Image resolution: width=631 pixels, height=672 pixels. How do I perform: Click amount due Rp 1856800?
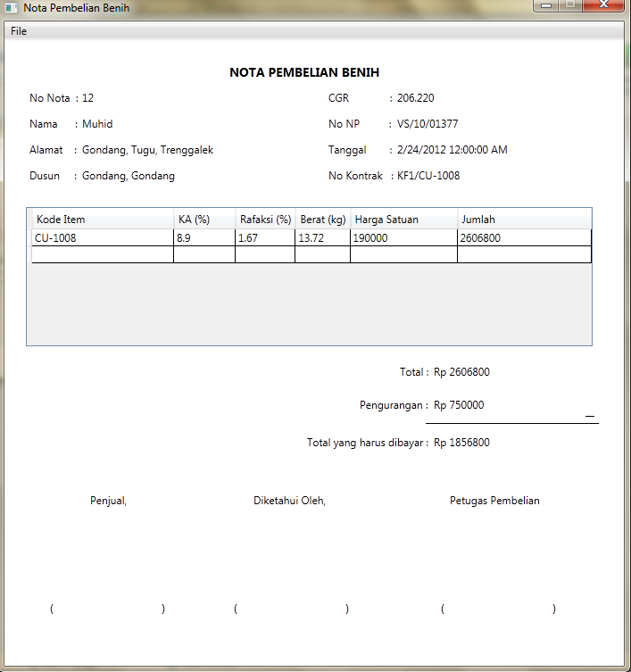click(461, 443)
